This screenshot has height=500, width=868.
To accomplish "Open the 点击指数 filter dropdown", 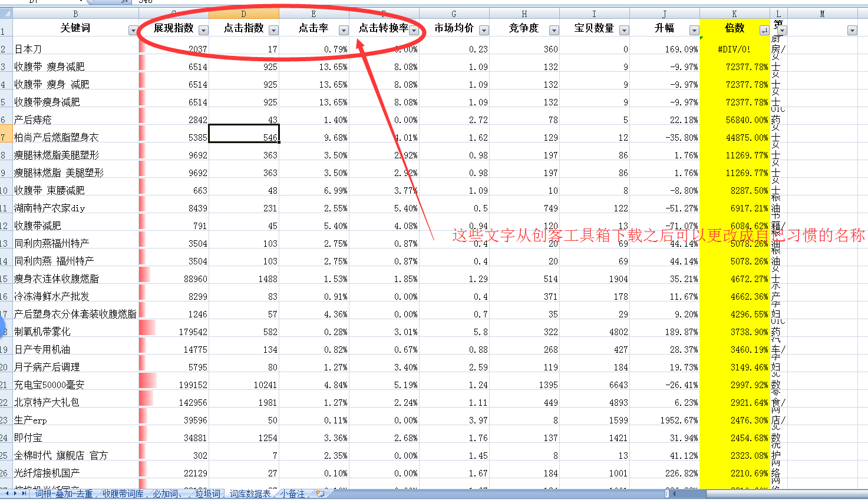I will click(273, 31).
